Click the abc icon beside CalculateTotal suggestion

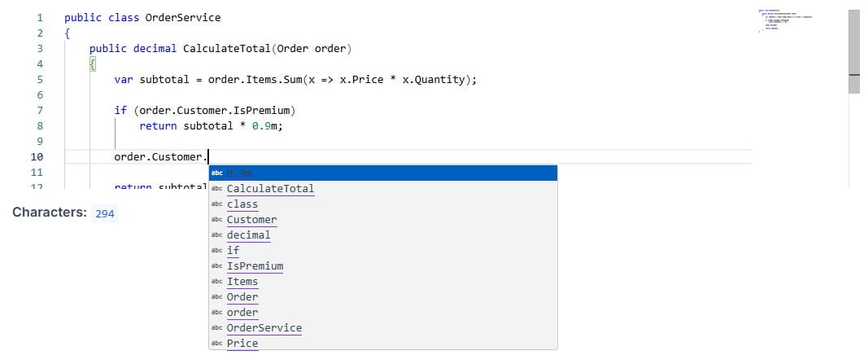click(x=216, y=188)
